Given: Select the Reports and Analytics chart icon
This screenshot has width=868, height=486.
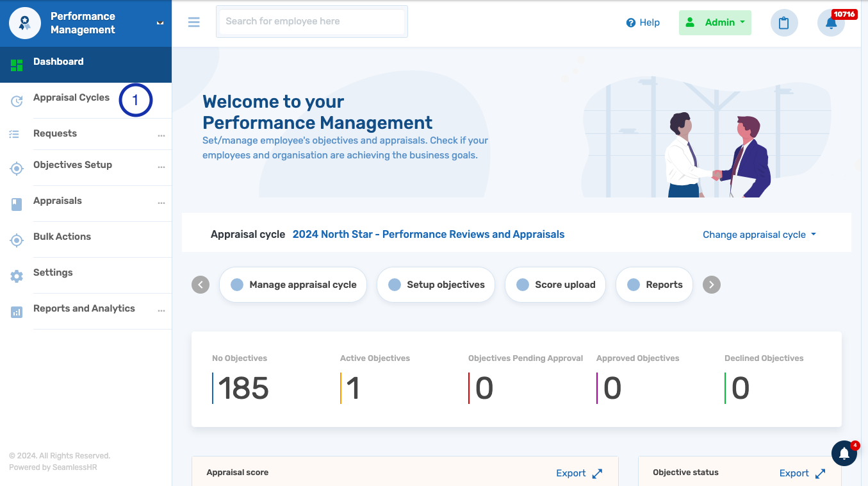Looking at the screenshot, I should click(17, 312).
